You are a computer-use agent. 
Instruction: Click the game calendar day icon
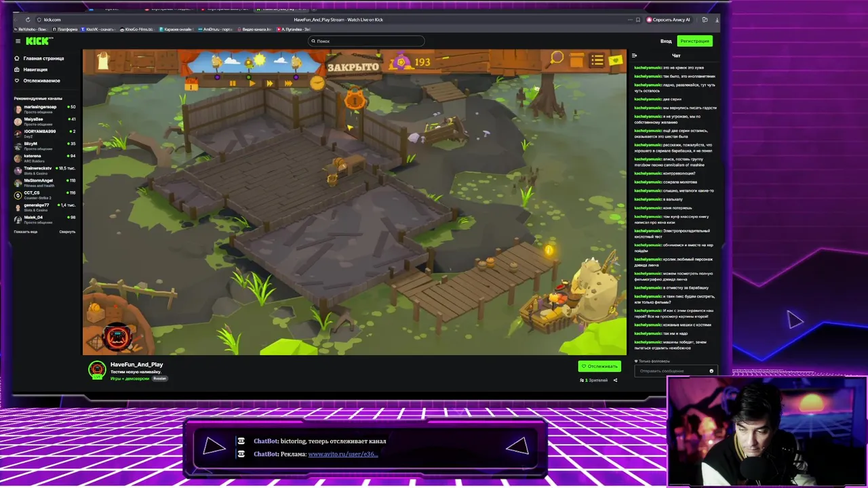[191, 85]
